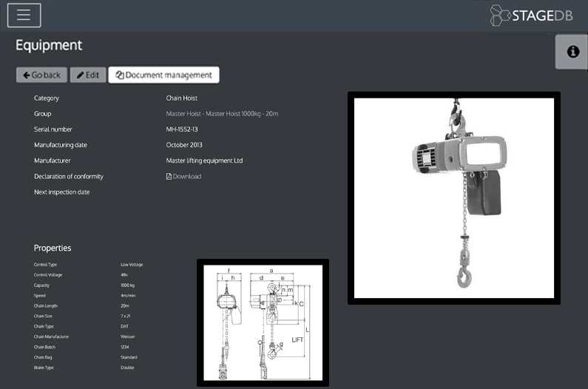The width and height of the screenshot is (588, 389).
Task: Select the 1000 kg capacity value
Action: pos(129,285)
